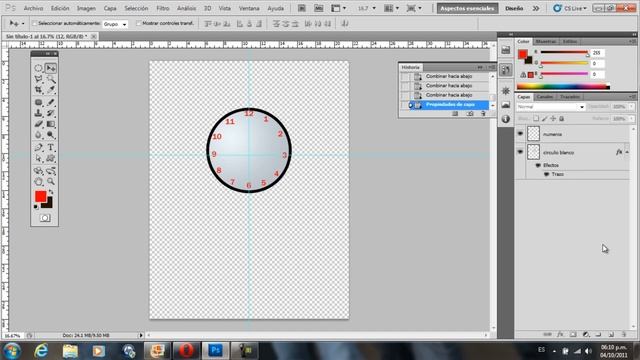
Task: Hide the numeros layer
Action: (520, 133)
